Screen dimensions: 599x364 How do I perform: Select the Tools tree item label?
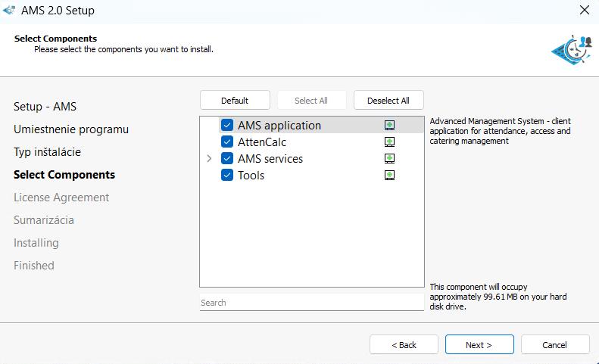(251, 176)
